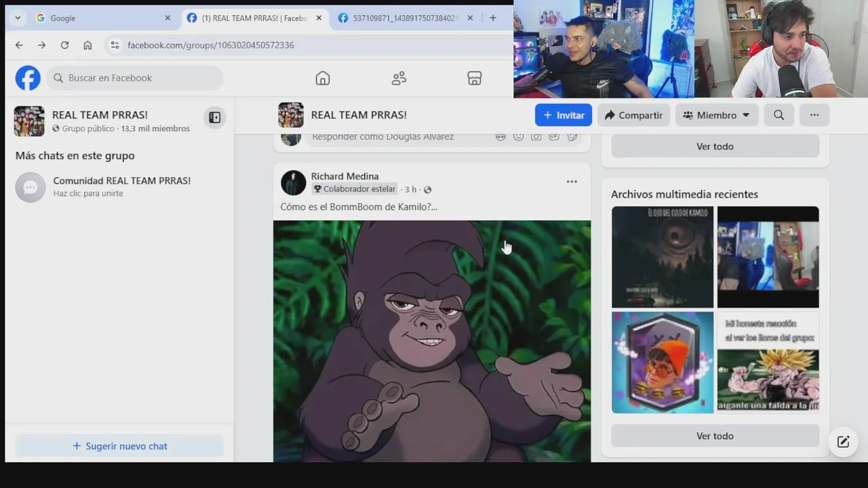Click the Invitar button
Screen dimensions: 868x488
[564, 115]
